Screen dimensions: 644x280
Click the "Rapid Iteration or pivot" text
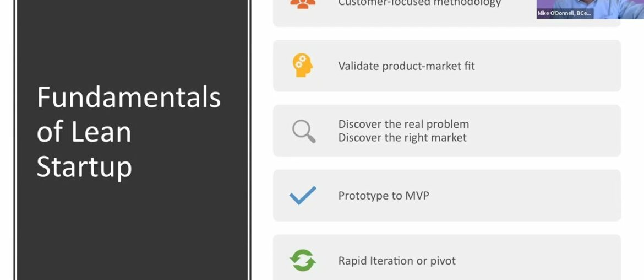[x=397, y=261]
